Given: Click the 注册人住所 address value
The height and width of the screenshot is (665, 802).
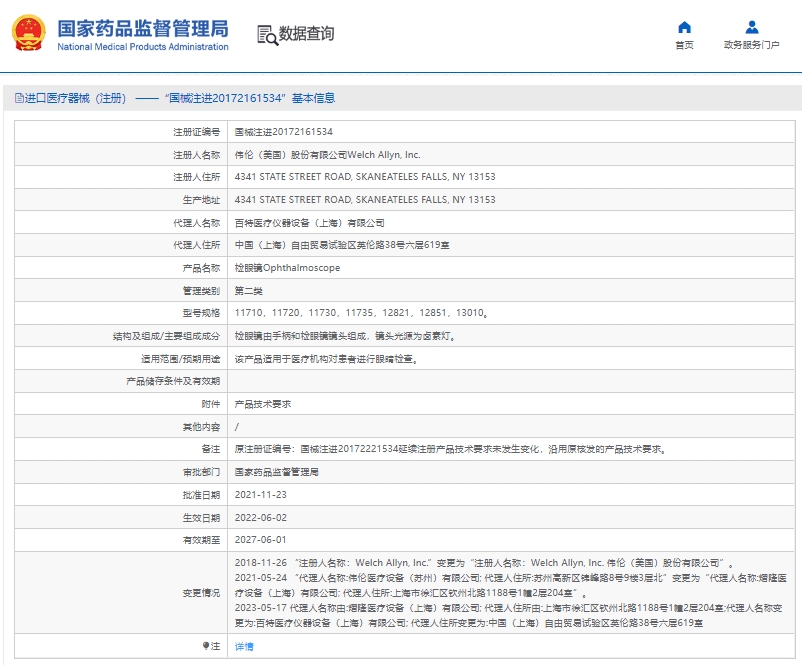Looking at the screenshot, I should point(365,177).
